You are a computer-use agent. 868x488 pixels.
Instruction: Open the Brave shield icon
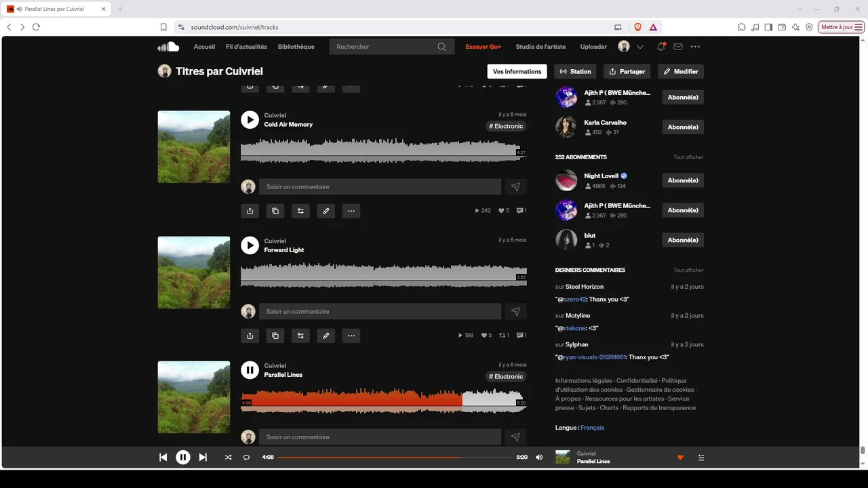(x=637, y=27)
